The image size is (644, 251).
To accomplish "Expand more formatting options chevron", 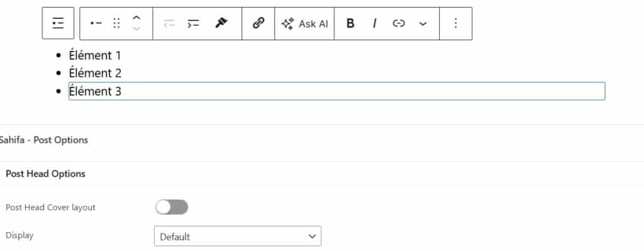I will 423,23.
